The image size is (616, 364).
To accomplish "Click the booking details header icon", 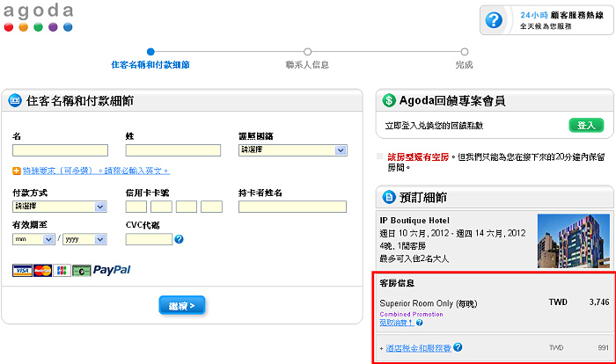I will (x=389, y=197).
